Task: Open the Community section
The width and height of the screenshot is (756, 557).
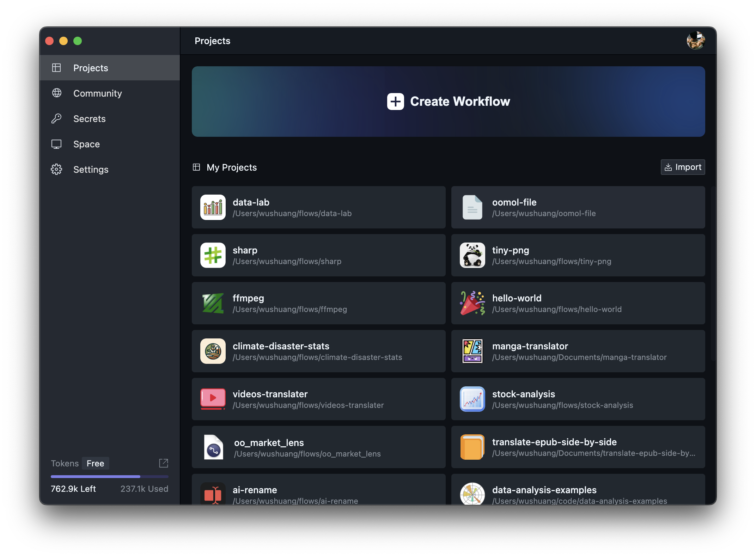Action: (97, 93)
